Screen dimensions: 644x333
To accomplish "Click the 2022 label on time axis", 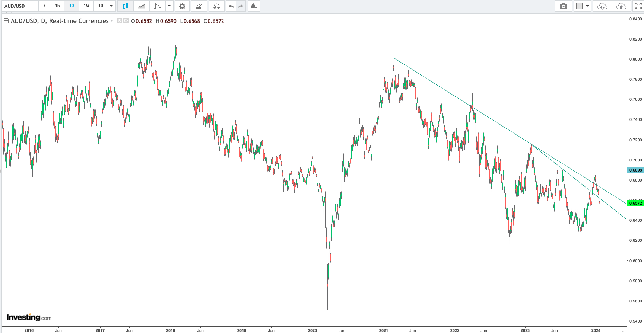I will tap(455, 330).
